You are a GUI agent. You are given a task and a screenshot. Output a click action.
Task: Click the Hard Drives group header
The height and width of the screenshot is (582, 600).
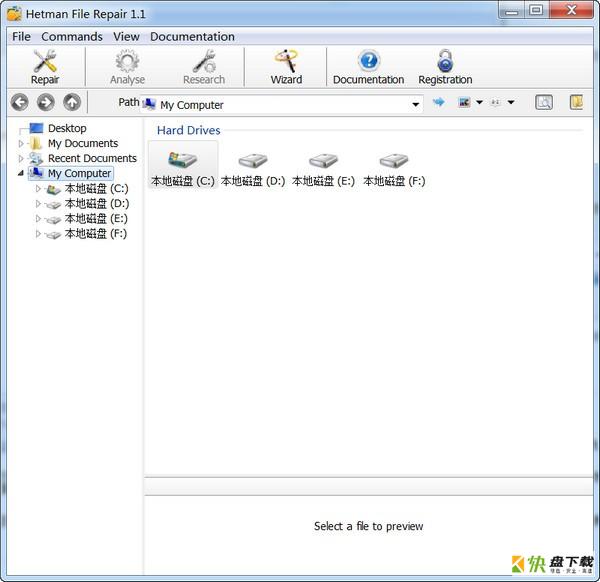click(x=189, y=130)
